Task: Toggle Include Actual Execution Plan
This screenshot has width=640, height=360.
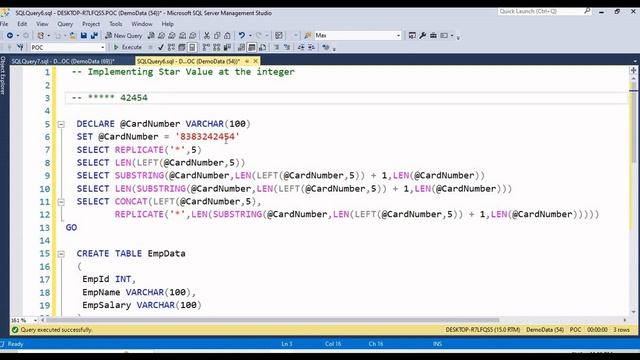Action: click(x=206, y=47)
